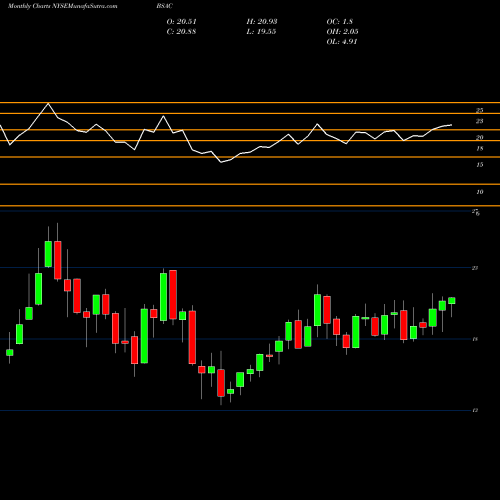This screenshot has height=500, width=500.
Task: Click the low value 'L: 19.55'
Action: [261, 32]
